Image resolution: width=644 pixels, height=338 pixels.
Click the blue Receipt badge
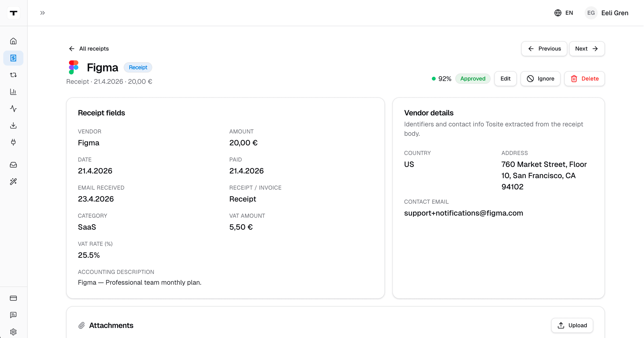138,67
